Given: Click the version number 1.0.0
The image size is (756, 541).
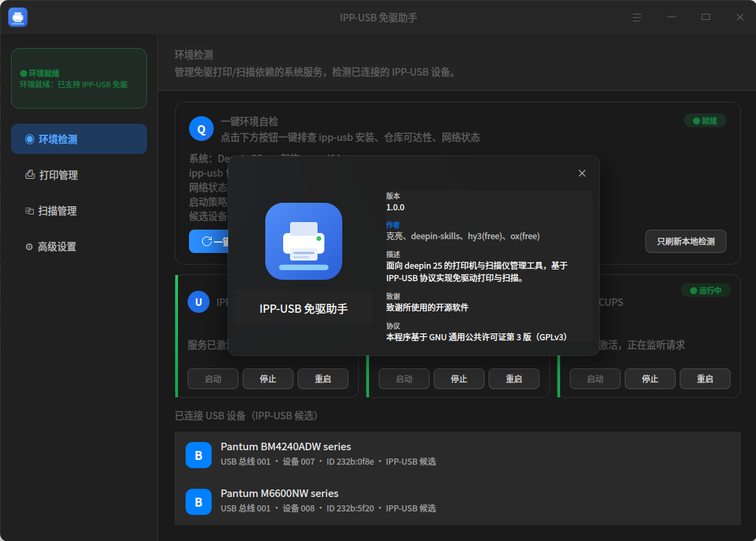Looking at the screenshot, I should (395, 208).
